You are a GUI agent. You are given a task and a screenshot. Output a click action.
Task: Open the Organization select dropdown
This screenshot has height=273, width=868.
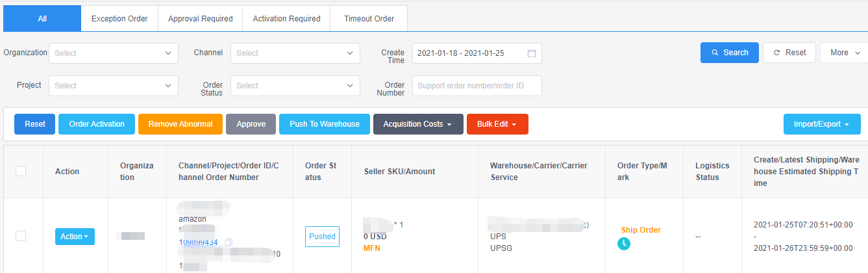pos(114,53)
